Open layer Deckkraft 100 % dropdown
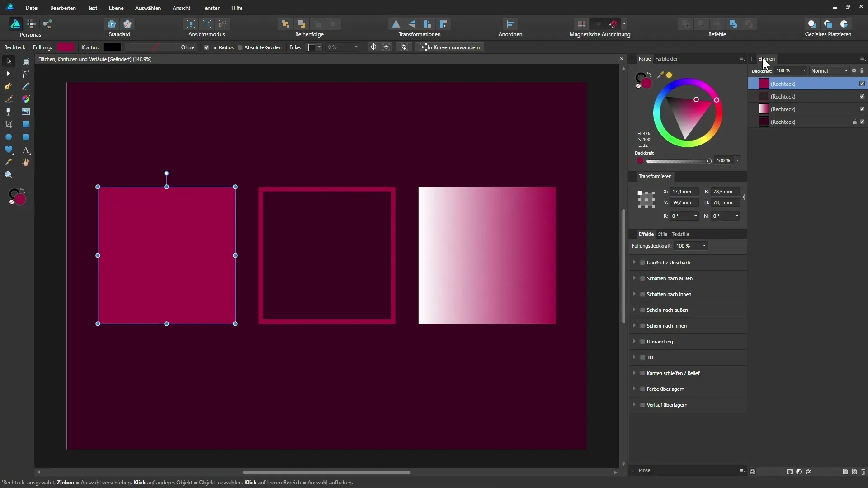Viewport: 868px width, 488px height. tap(791, 71)
